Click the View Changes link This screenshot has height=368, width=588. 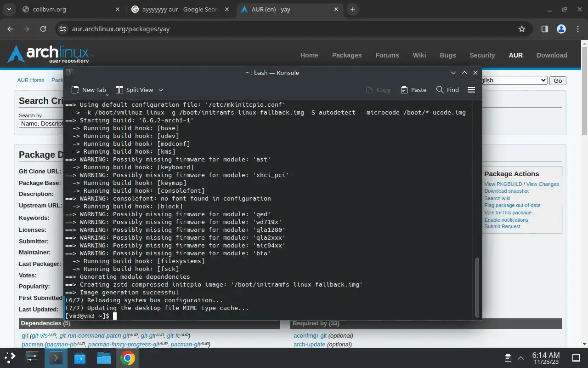pos(543,184)
